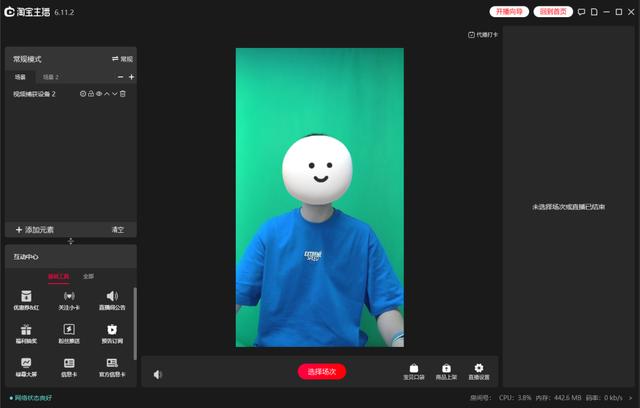Screen dimensions: 640x408
Task: Move 视频捕获设备 2 down with chevron
Action: (115, 94)
